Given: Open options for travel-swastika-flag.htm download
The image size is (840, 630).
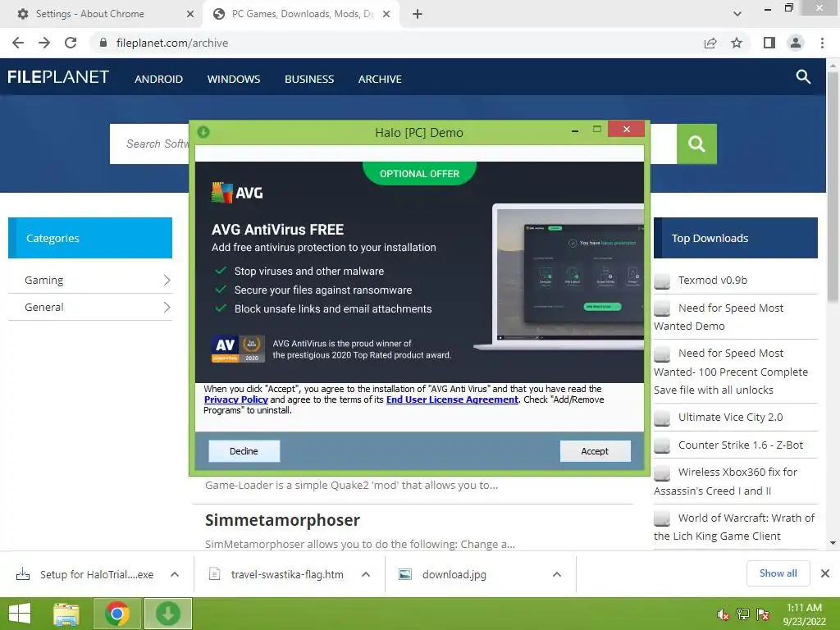Looking at the screenshot, I should [366, 574].
